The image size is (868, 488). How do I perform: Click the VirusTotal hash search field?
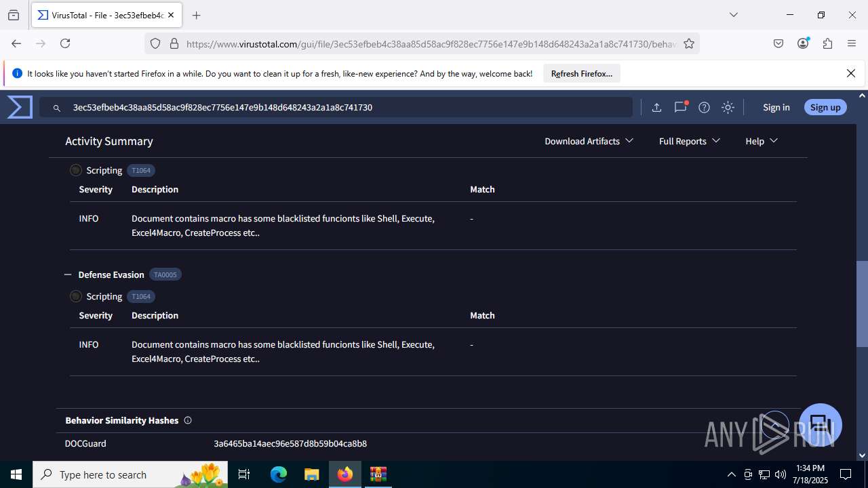[336, 107]
